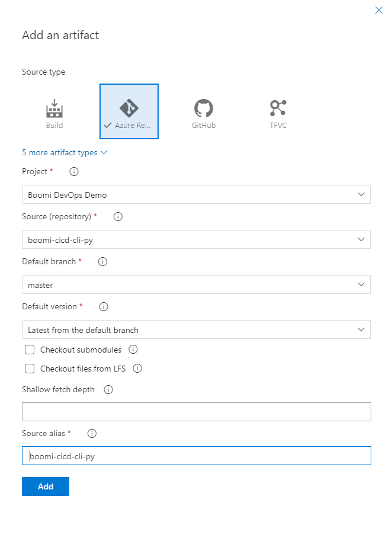392x554 pixels.
Task: Open the Default branch dropdown showing master
Action: coord(197,284)
